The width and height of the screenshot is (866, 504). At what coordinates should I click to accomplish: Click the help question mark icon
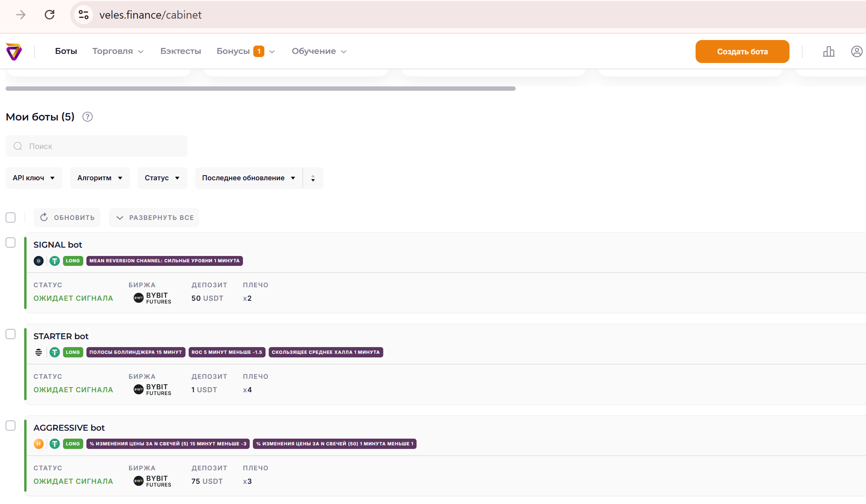(x=88, y=117)
